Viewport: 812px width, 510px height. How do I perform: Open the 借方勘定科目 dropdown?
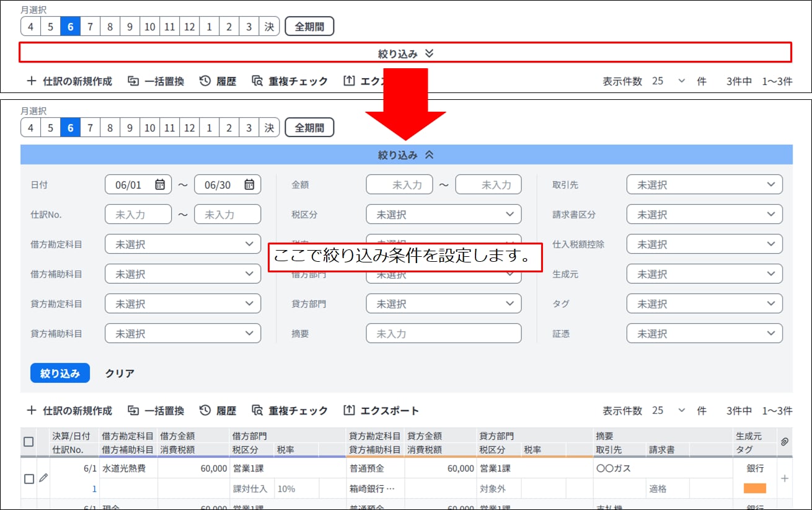point(183,244)
